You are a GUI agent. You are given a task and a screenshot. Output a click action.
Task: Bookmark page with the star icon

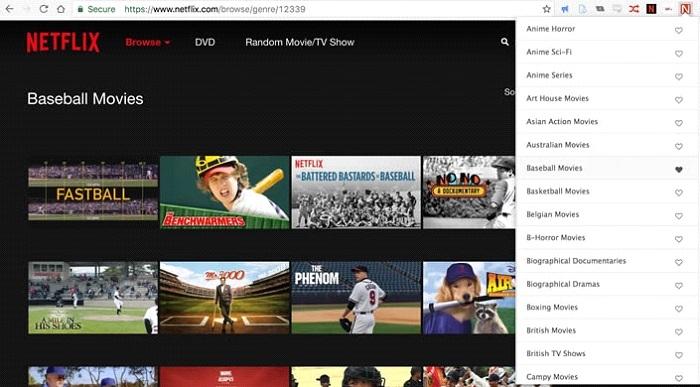point(546,8)
